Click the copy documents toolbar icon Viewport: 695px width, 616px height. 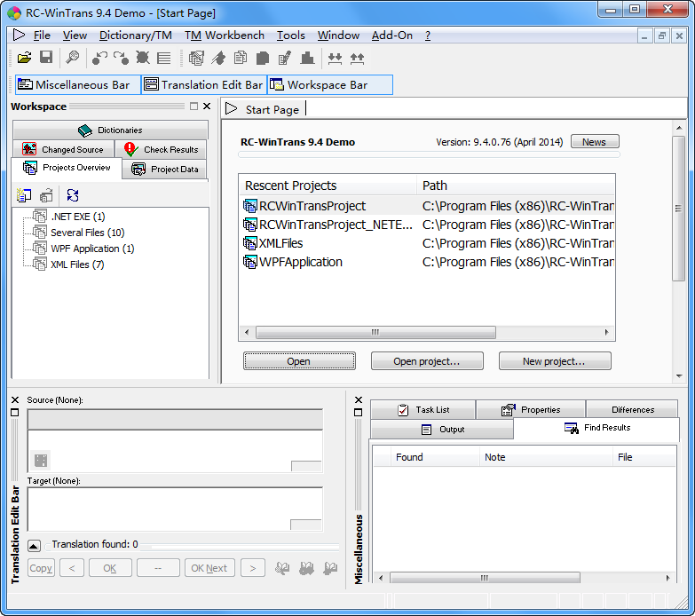(x=241, y=58)
